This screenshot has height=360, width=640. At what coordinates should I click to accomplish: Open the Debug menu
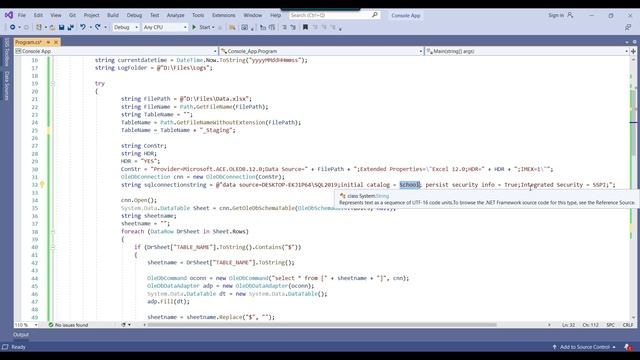tap(134, 15)
